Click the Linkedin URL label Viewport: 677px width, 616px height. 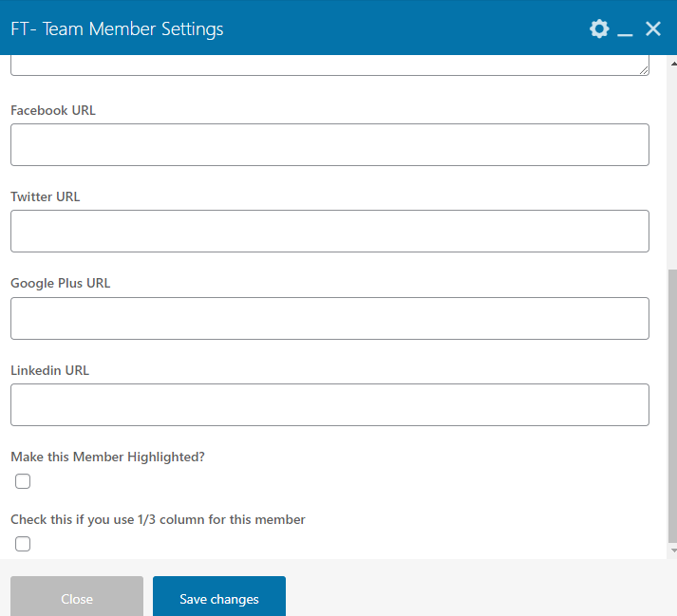(x=49, y=370)
